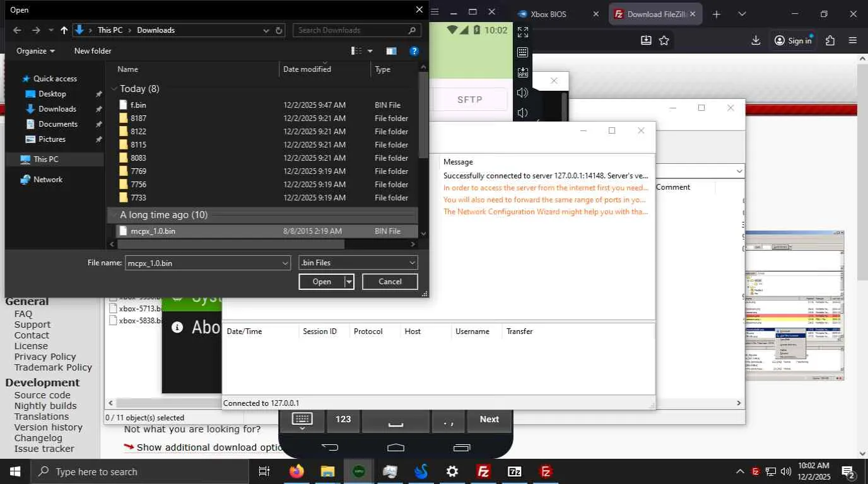The image size is (868, 484).
Task: Bookmark this page with the star
Action: coord(664,40)
